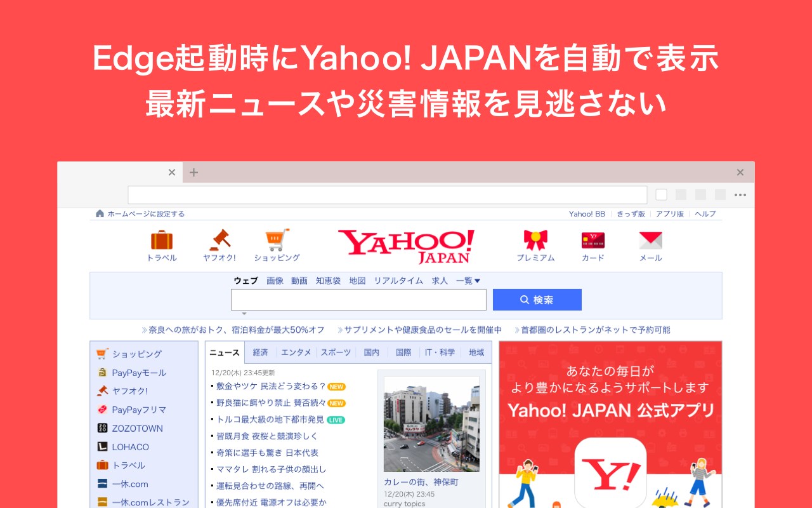This screenshot has width=812, height=508.
Task: Open the ヤフオク! gavel icon
Action: point(219,240)
